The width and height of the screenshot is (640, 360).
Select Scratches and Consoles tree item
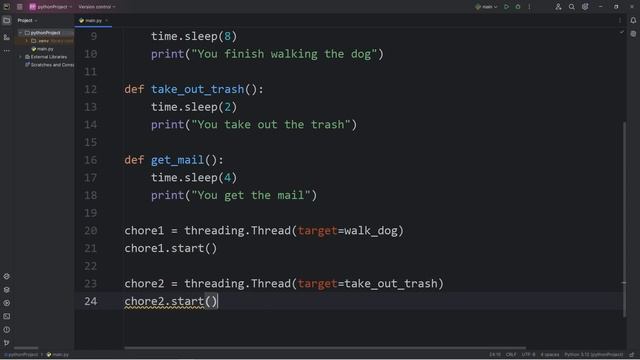click(49, 65)
